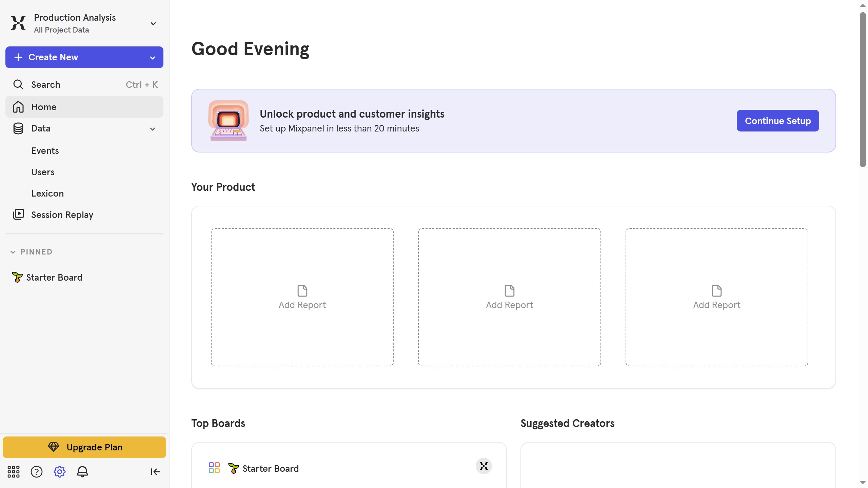Open the Create New dropdown arrow

(x=153, y=58)
